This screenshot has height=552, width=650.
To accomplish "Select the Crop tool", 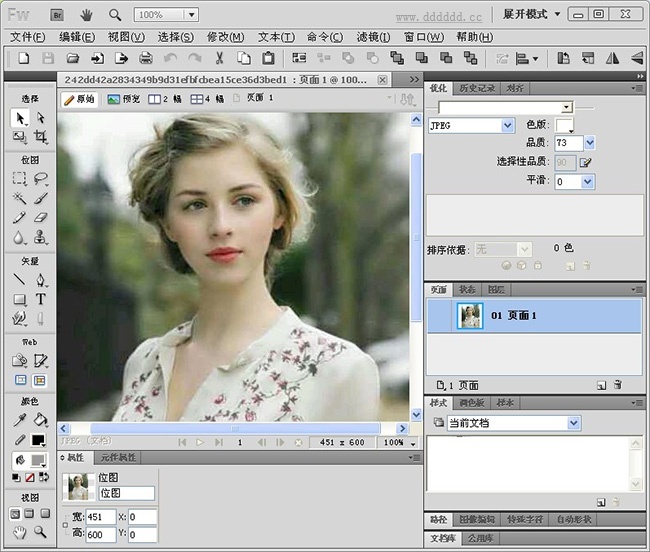I will click(x=41, y=136).
